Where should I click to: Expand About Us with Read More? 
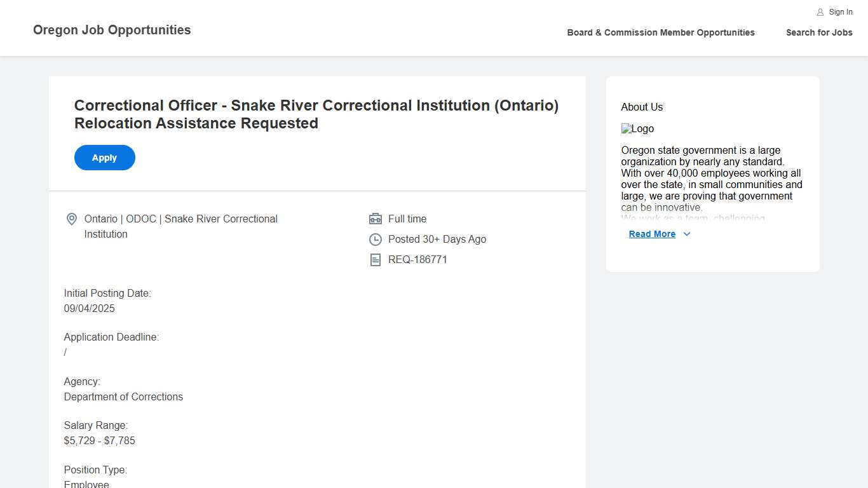coord(652,234)
